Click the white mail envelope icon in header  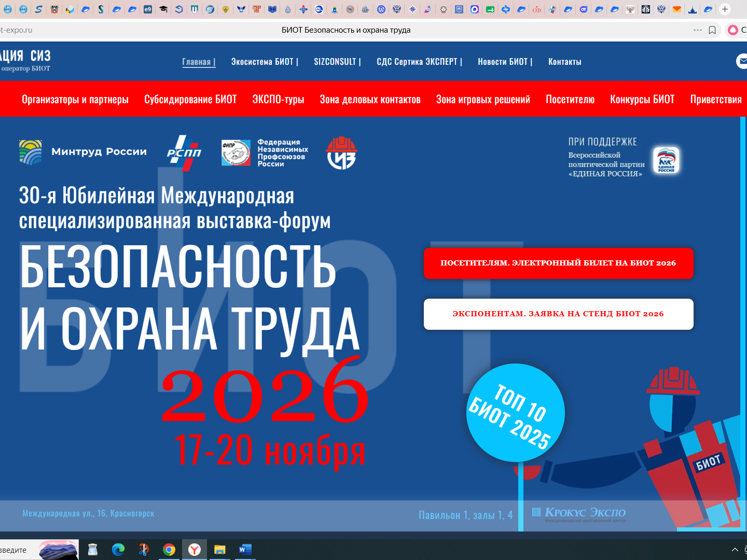742,61
